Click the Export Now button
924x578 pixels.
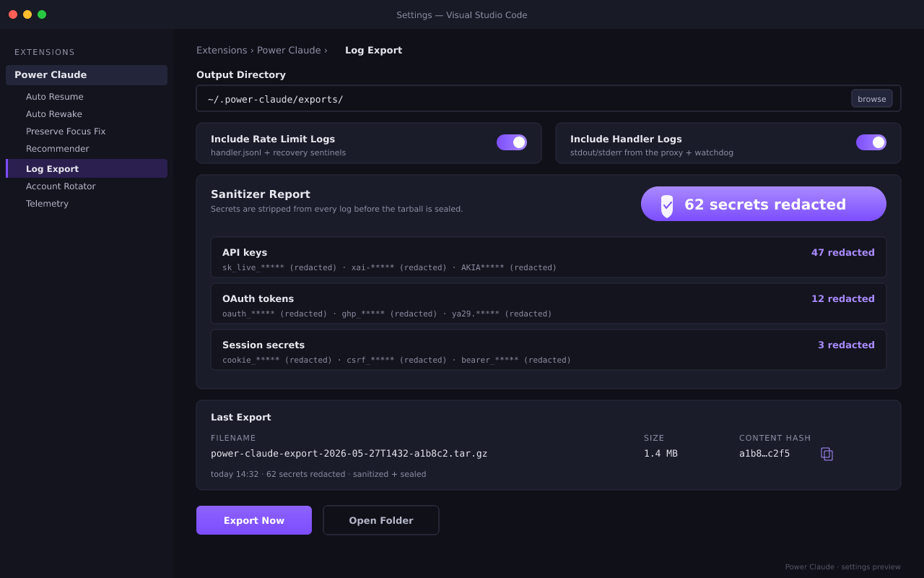[x=254, y=520]
